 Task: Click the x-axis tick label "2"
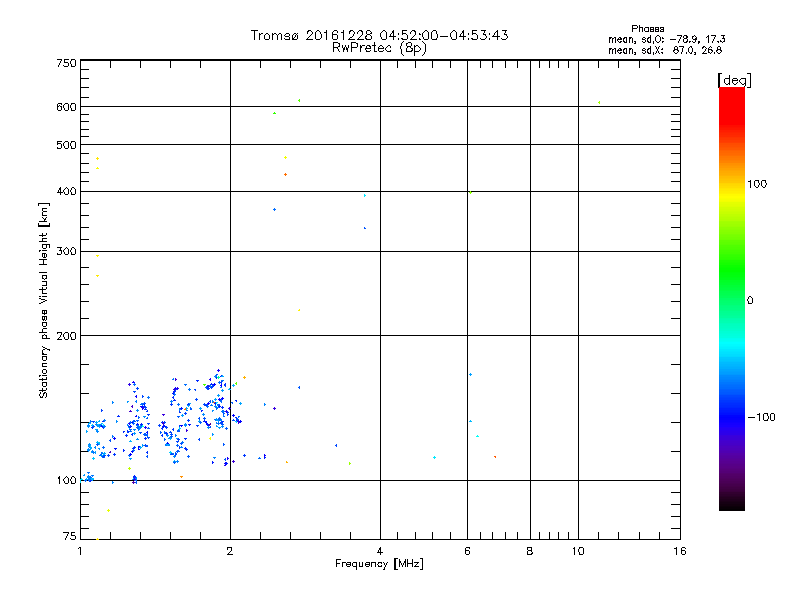click(x=230, y=551)
